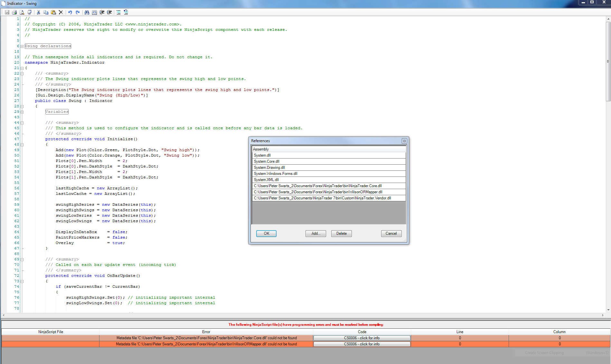Collapse the summary comment at line 44

tap(22, 123)
